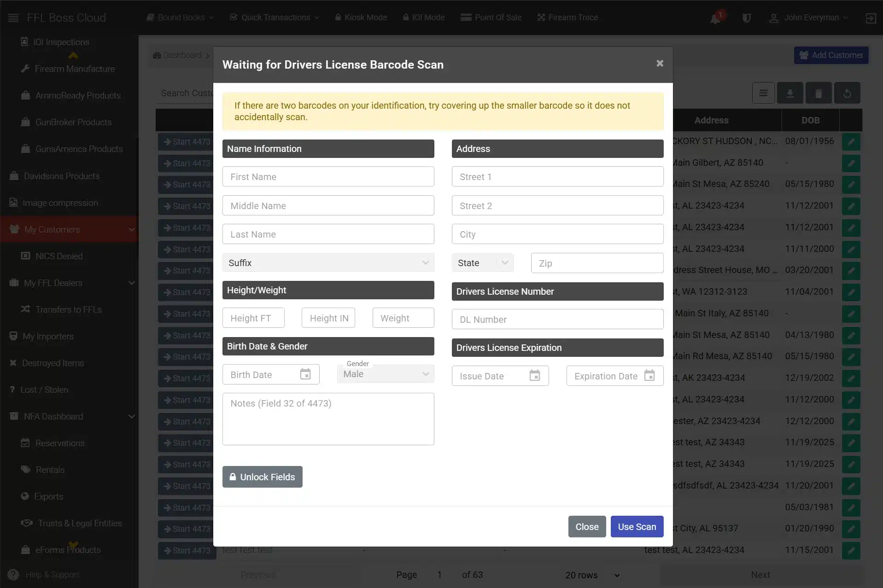Click the Weight field

pyautogui.click(x=403, y=318)
